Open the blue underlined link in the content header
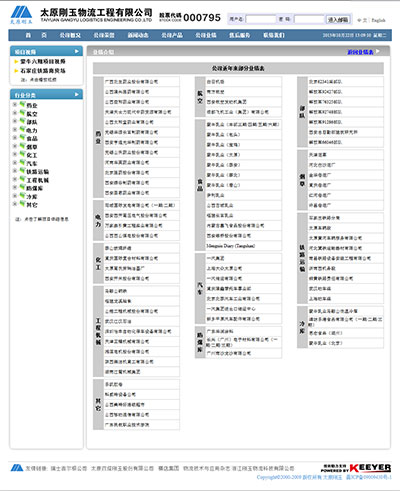This screenshot has height=491, width=400. tap(361, 52)
